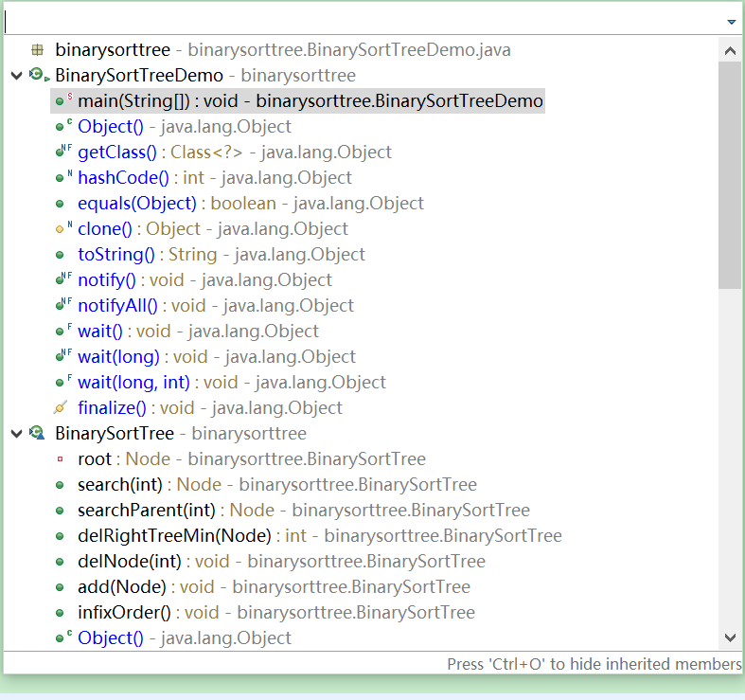Image resolution: width=745 pixels, height=700 pixels.
Task: Select root : Node field entry
Action: click(x=252, y=459)
